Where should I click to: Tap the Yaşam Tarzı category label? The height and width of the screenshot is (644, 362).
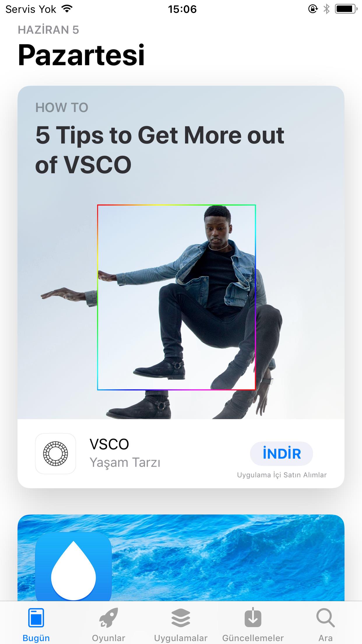[125, 463]
